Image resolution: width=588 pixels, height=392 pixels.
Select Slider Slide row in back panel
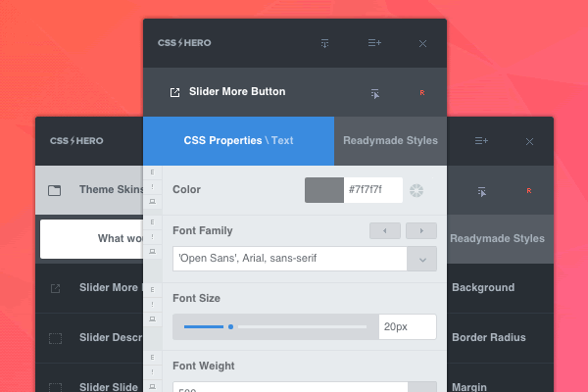[x=89, y=377]
